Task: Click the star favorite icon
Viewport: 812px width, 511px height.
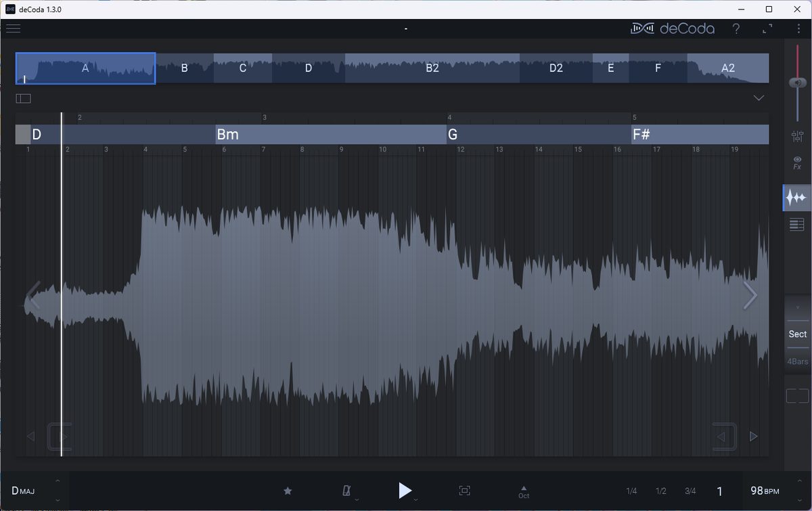Action: (288, 491)
